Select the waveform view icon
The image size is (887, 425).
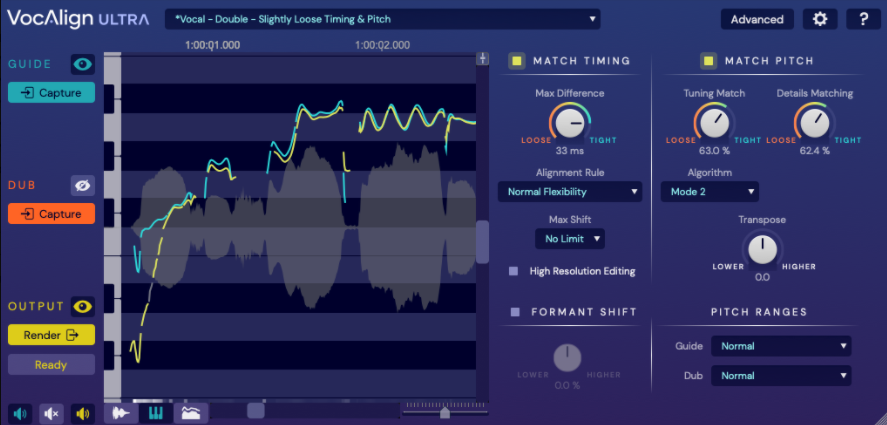point(122,413)
